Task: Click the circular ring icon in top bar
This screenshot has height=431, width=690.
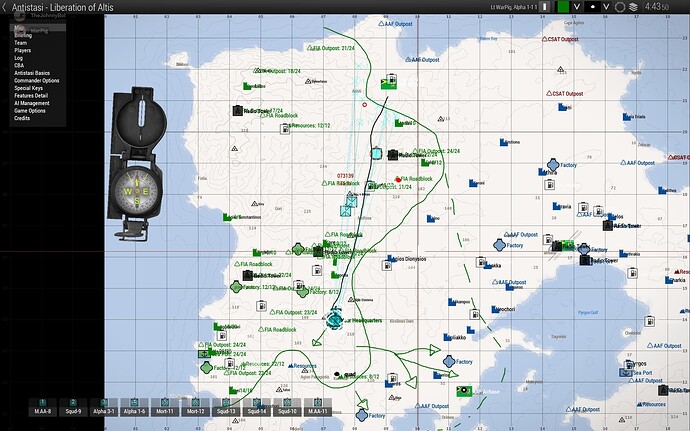Action: [x=620, y=7]
